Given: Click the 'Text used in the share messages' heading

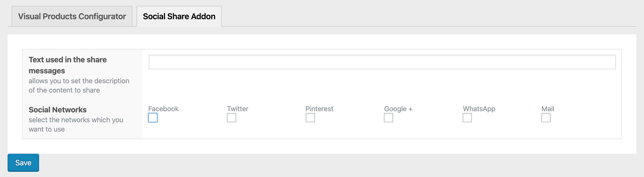Looking at the screenshot, I should click(x=68, y=65).
